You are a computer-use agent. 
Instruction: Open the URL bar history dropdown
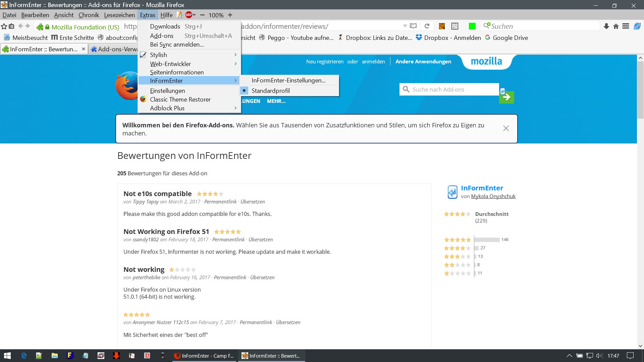click(x=405, y=26)
